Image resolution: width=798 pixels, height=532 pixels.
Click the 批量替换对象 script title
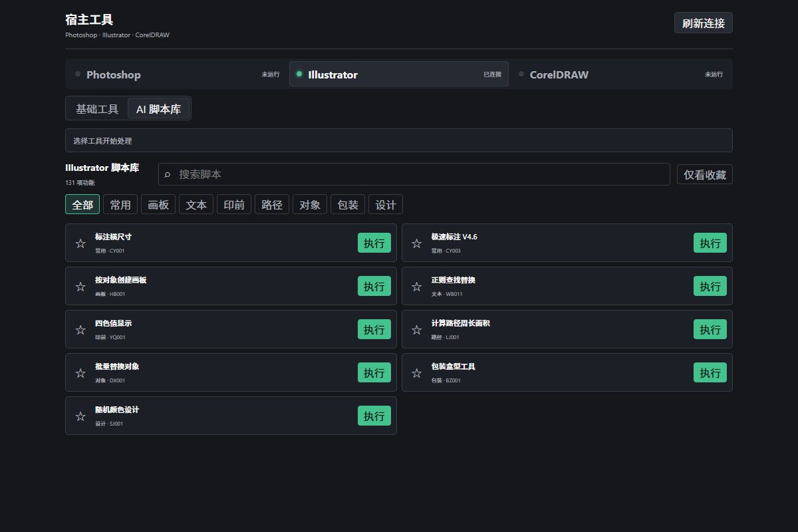click(x=117, y=366)
